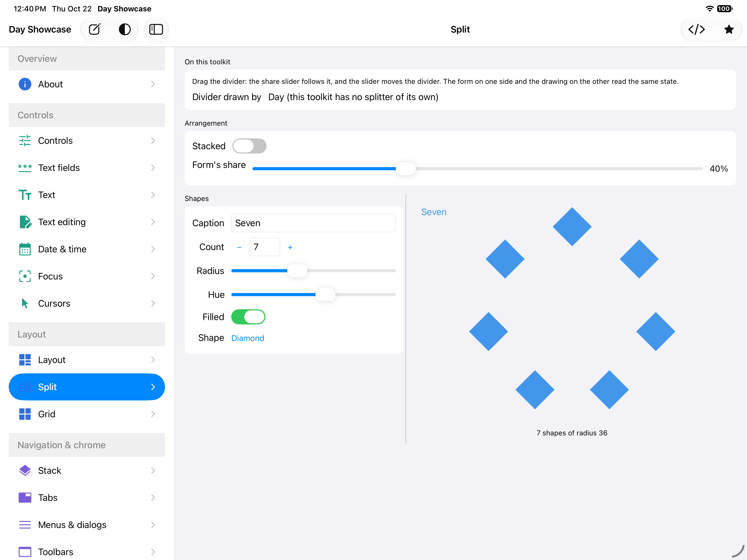Click the Text fields asterisks icon
Screen dimensions: 747x560
coord(25,168)
